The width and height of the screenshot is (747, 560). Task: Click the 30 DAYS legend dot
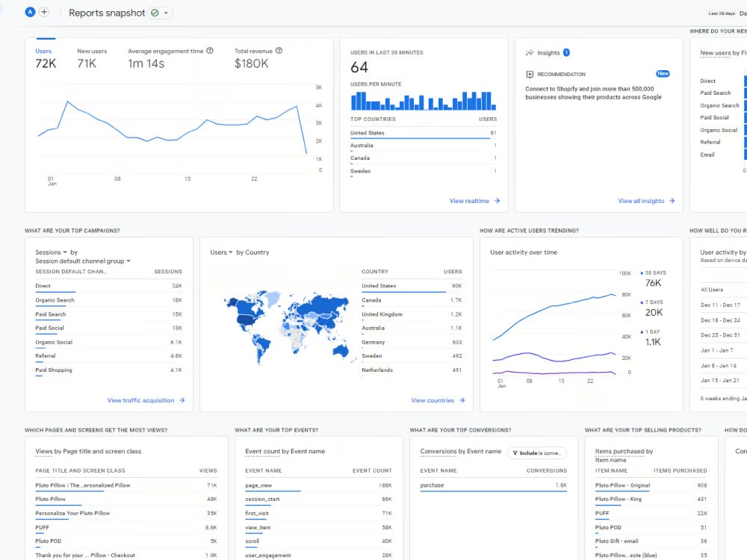point(642,273)
